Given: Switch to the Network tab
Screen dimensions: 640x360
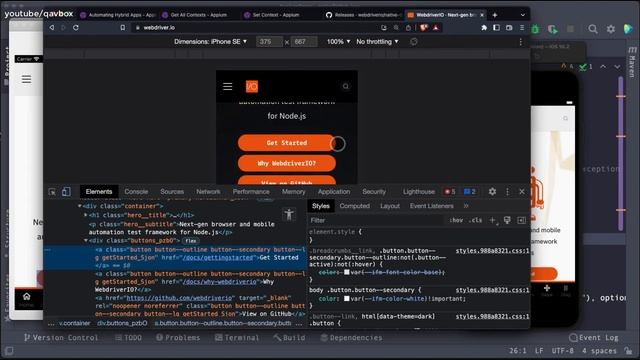Looking at the screenshot, I should 208,191.
